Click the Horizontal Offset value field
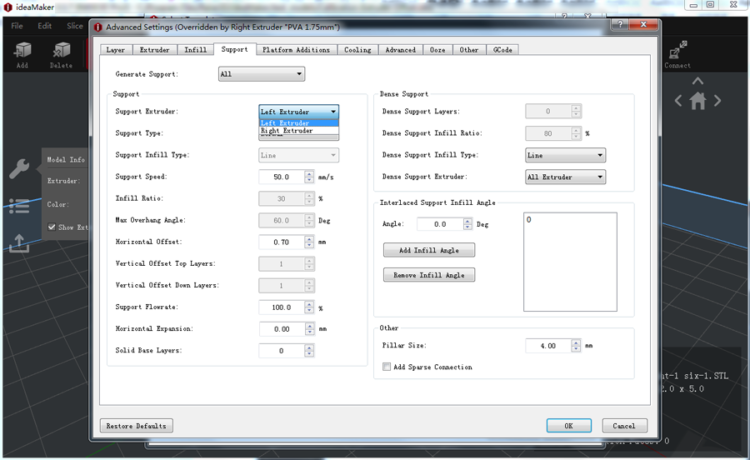The image size is (750, 460). point(281,242)
